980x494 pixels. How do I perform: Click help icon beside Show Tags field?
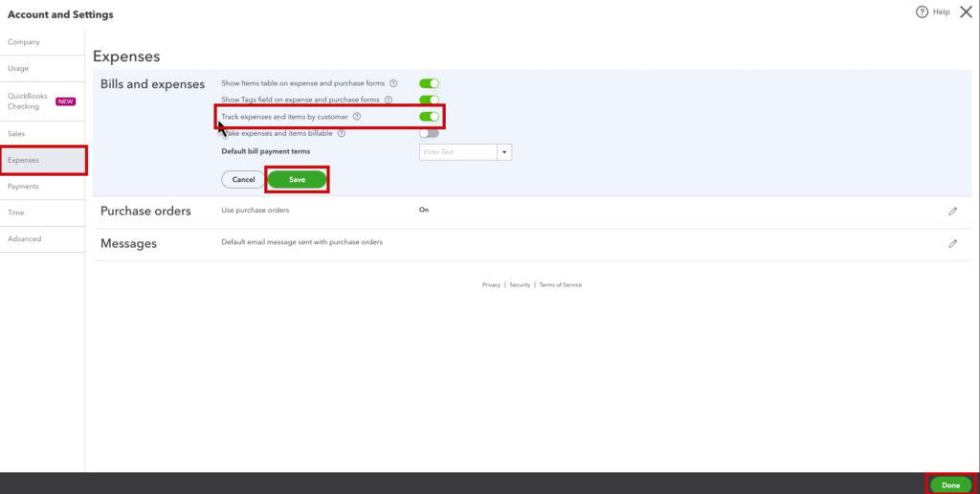[x=389, y=100]
